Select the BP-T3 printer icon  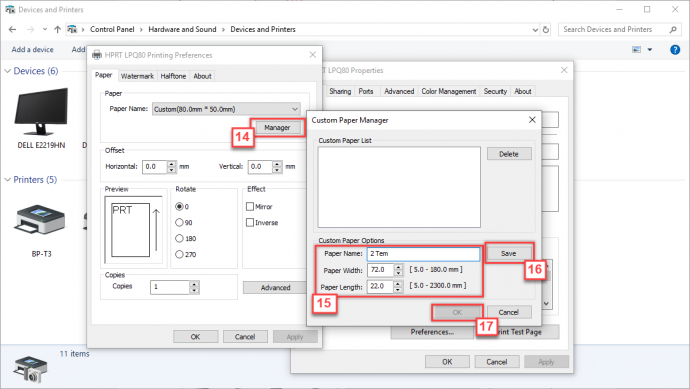pyautogui.click(x=40, y=220)
